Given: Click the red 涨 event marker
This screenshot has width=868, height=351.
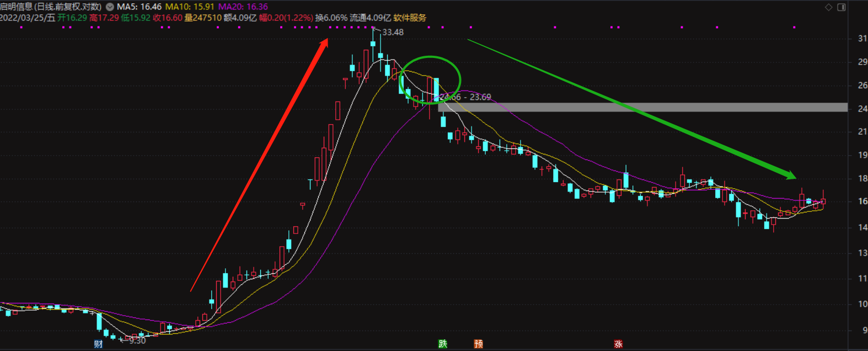Looking at the screenshot, I should click(618, 344).
